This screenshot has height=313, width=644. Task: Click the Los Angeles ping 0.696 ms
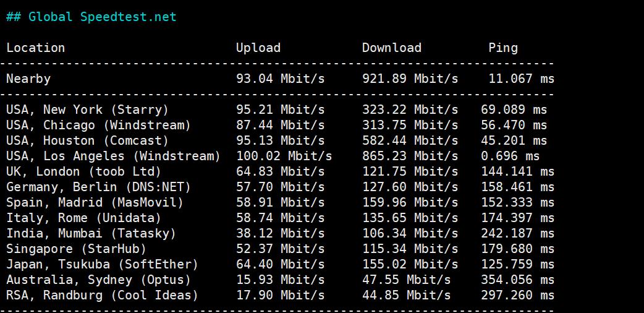510,156
